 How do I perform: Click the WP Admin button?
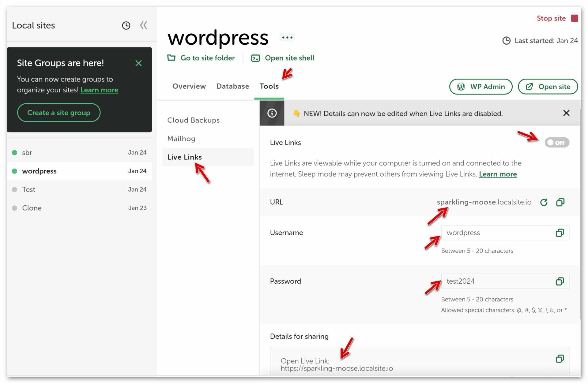pos(481,87)
